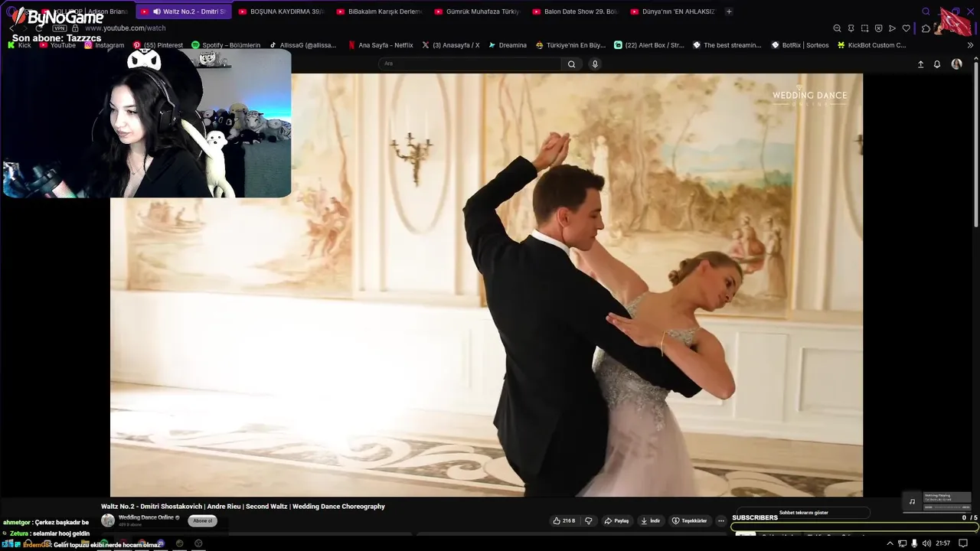This screenshot has height=551, width=980.
Task: Open the Anasayfa / X bookmark
Action: tap(451, 45)
